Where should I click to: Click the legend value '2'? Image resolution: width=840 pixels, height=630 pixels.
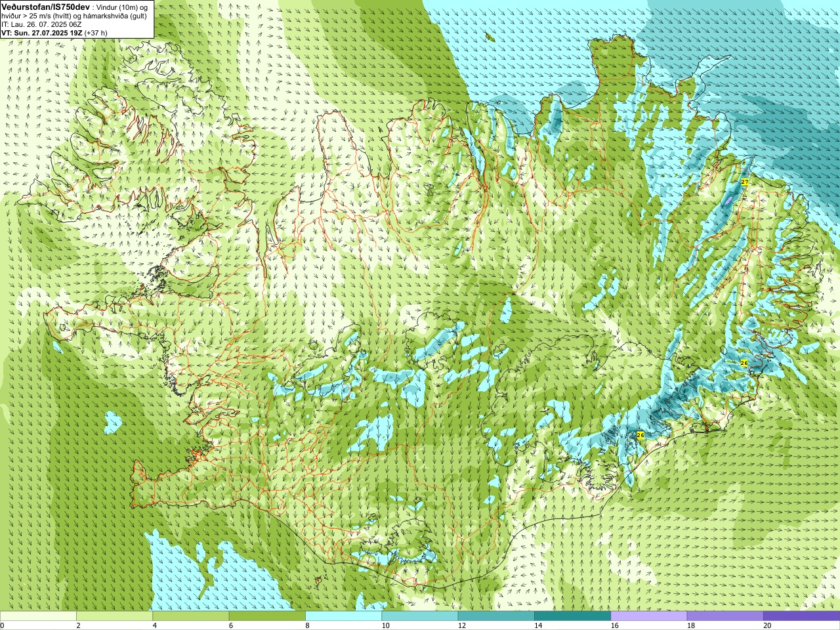pyautogui.click(x=78, y=625)
